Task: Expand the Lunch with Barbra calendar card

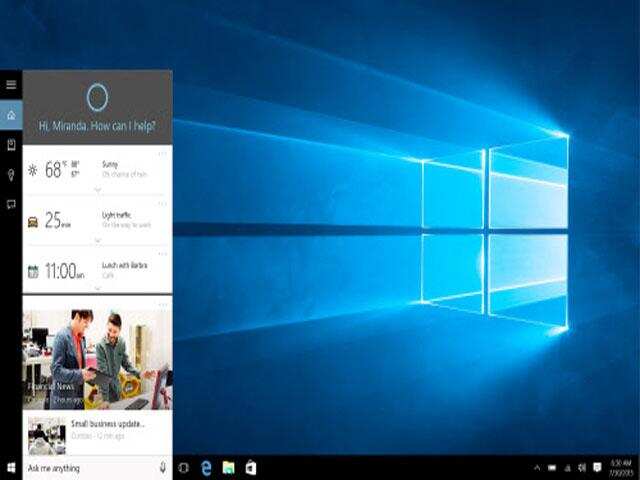Action: (97, 288)
